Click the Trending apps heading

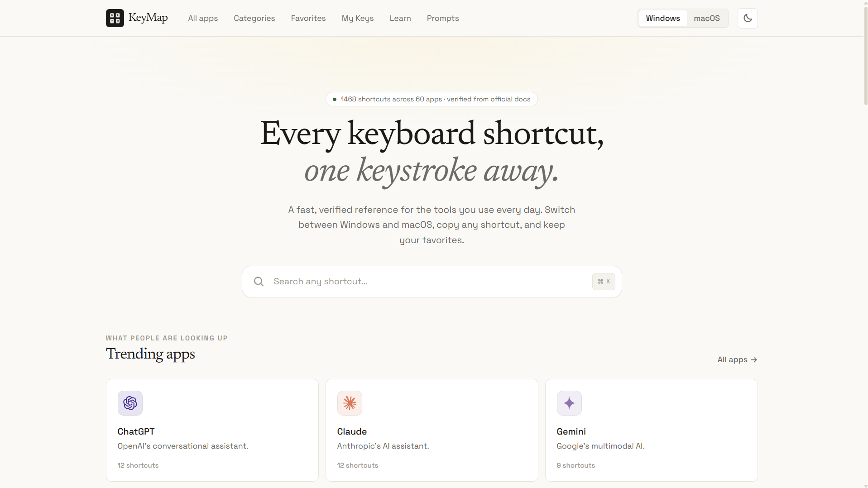[x=150, y=354]
